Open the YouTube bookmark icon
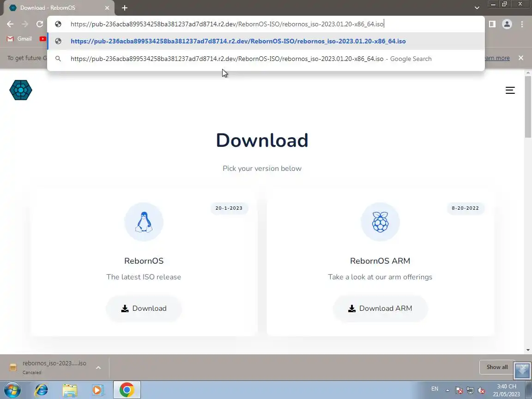532x399 pixels. click(x=43, y=39)
